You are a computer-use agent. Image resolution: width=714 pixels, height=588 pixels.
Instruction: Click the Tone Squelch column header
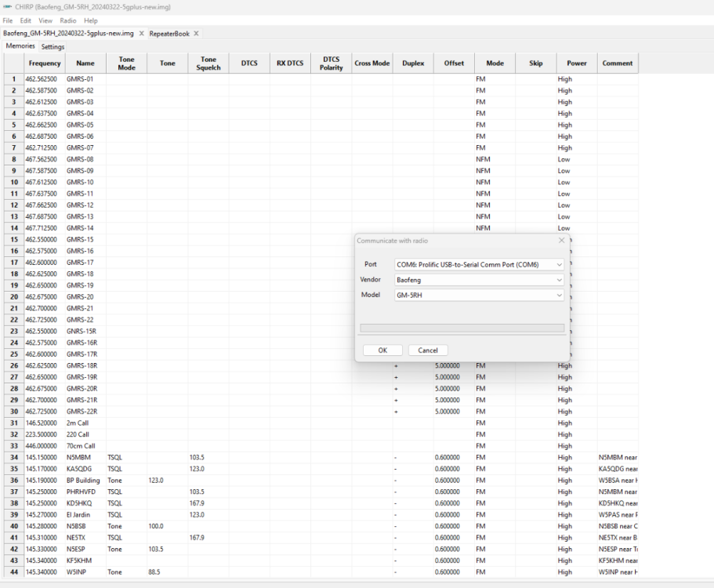pyautogui.click(x=208, y=64)
